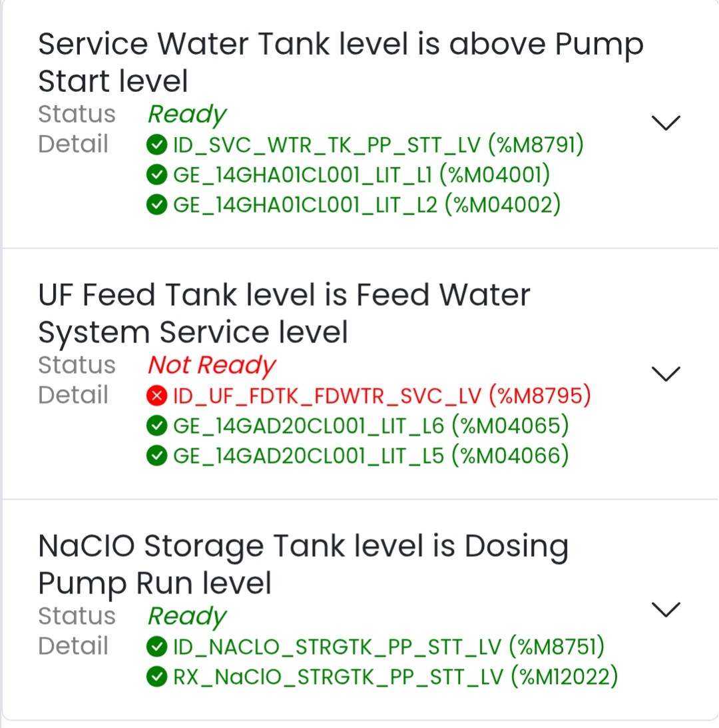Click check icon next to GE_14GHA01CL001_LIT_L2
The height and width of the screenshot is (728, 719).
point(156,206)
